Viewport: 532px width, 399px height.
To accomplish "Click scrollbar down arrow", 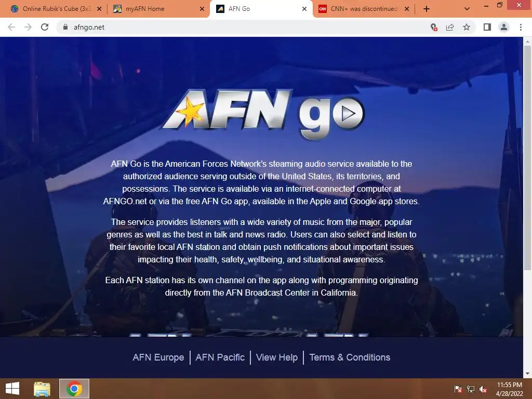I will pyautogui.click(x=527, y=374).
